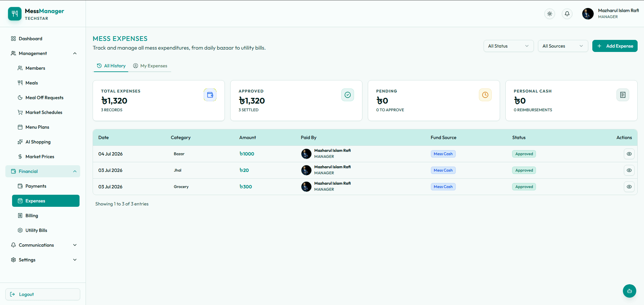Open the notifications bell
This screenshot has width=644, height=305.
(x=567, y=14)
